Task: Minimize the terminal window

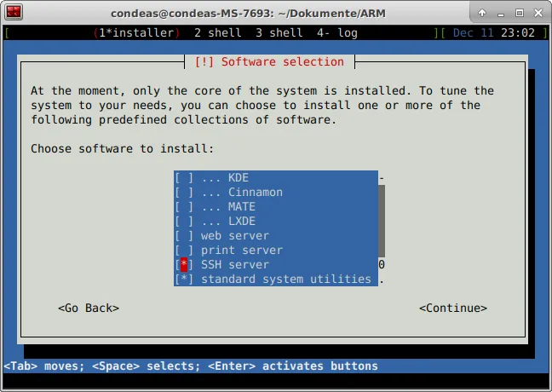Action: [501, 14]
